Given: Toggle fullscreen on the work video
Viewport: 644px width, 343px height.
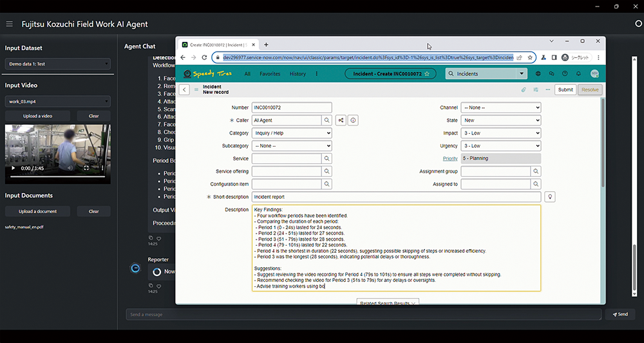Looking at the screenshot, I should coord(87,168).
